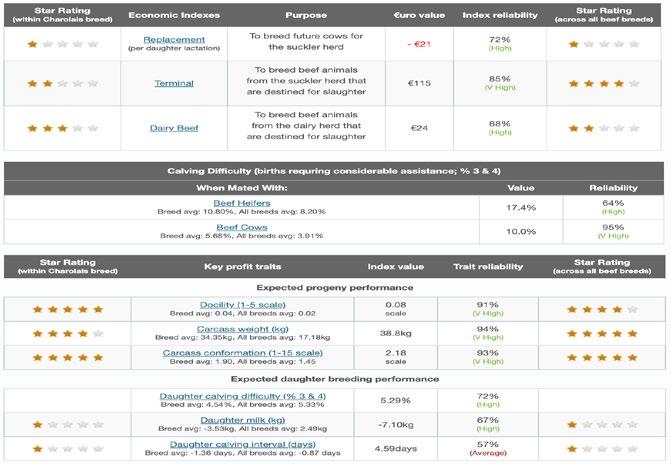Click the Terminal row across-breeds star rating
This screenshot has height=465, width=671.
tap(604, 83)
